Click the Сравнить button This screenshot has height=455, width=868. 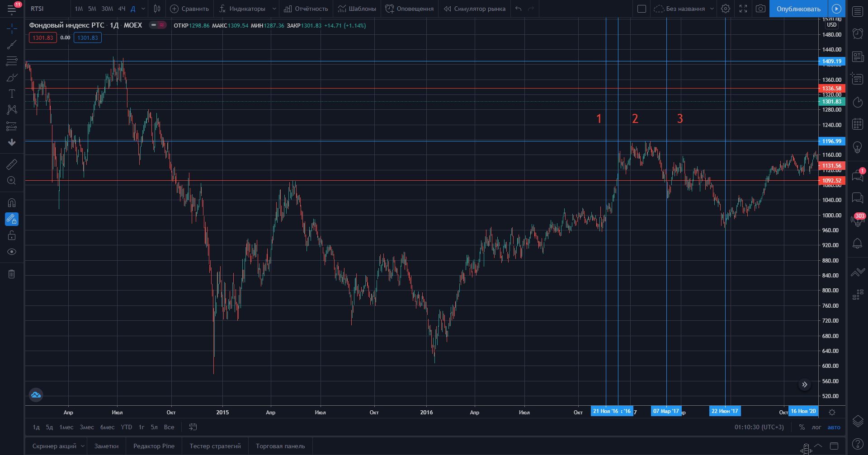tap(189, 9)
